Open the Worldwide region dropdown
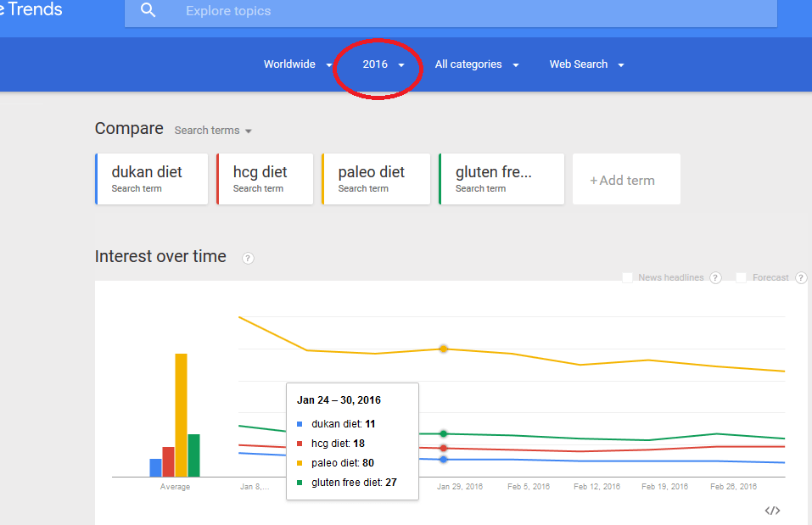 [298, 64]
